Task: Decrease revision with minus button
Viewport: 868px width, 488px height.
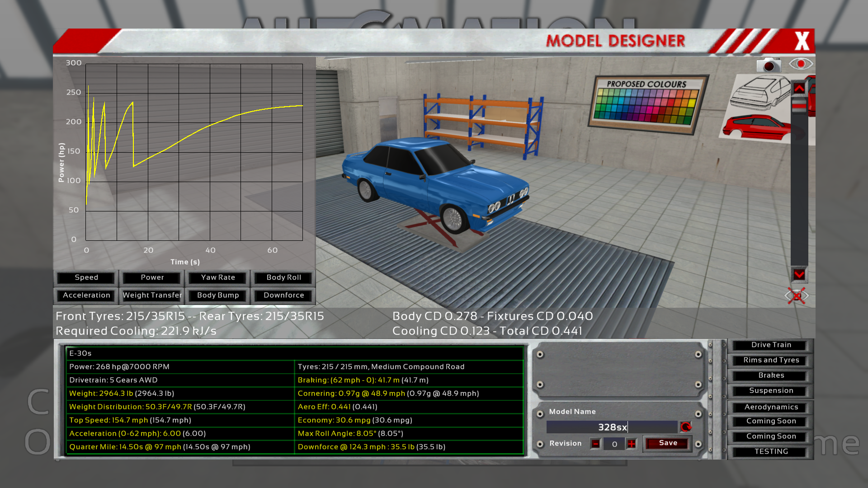Action: (596, 444)
